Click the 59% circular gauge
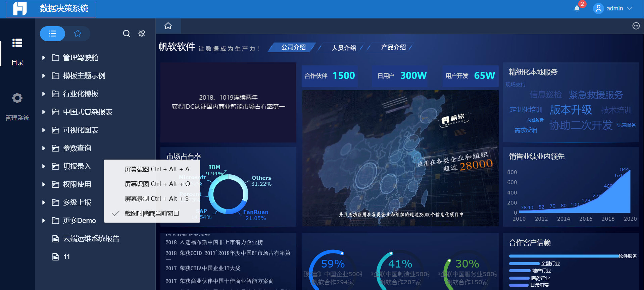The height and width of the screenshot is (290, 644). [x=333, y=269]
